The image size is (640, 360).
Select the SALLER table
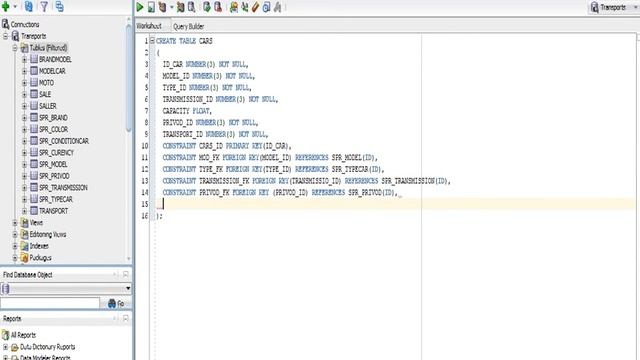point(48,106)
